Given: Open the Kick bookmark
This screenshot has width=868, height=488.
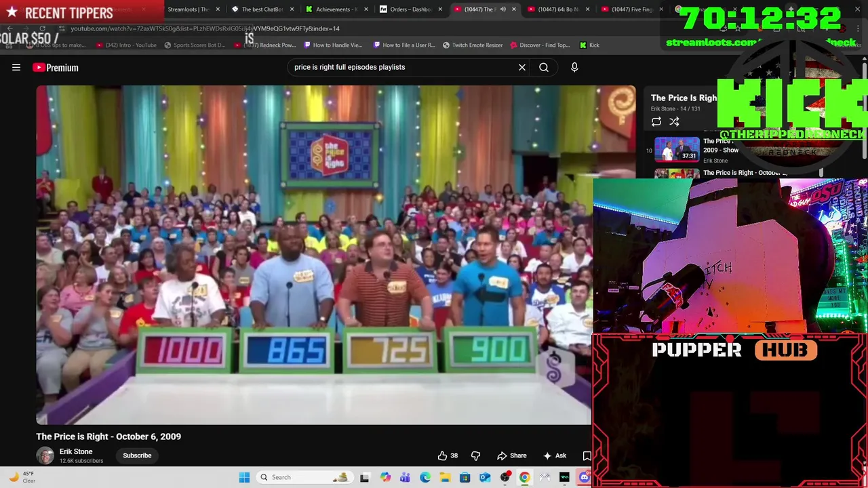Looking at the screenshot, I should pos(589,45).
